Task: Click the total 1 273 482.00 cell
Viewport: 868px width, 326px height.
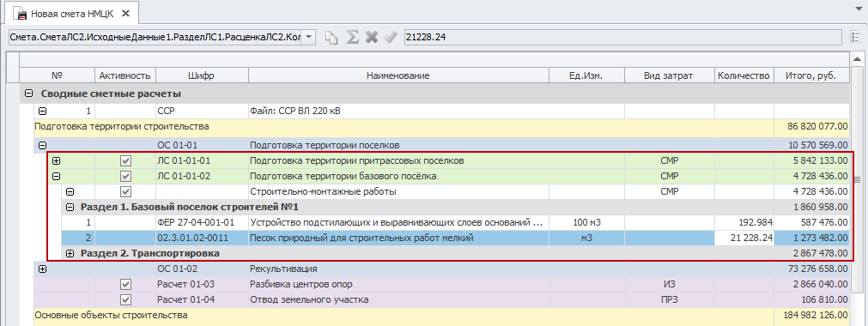Action: pos(811,238)
